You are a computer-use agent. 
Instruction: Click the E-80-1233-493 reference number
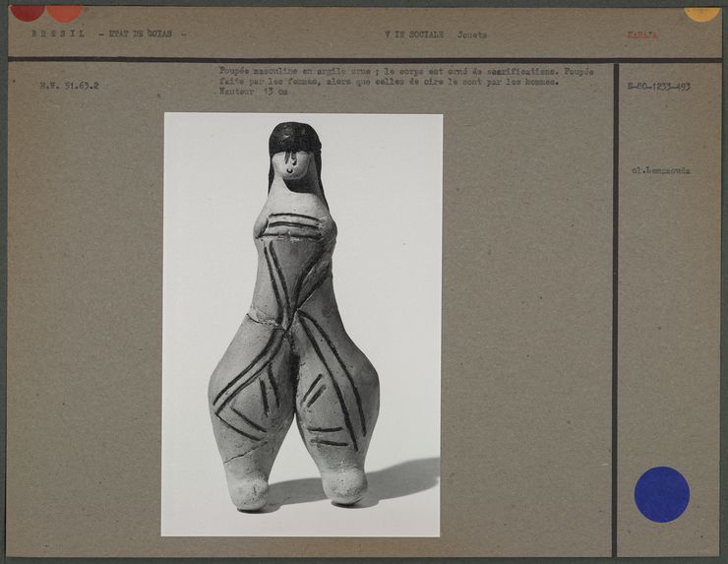tap(658, 87)
